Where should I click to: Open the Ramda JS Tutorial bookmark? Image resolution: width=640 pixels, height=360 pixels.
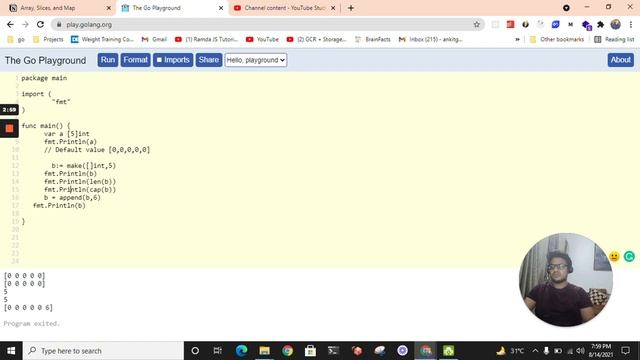(x=206, y=39)
